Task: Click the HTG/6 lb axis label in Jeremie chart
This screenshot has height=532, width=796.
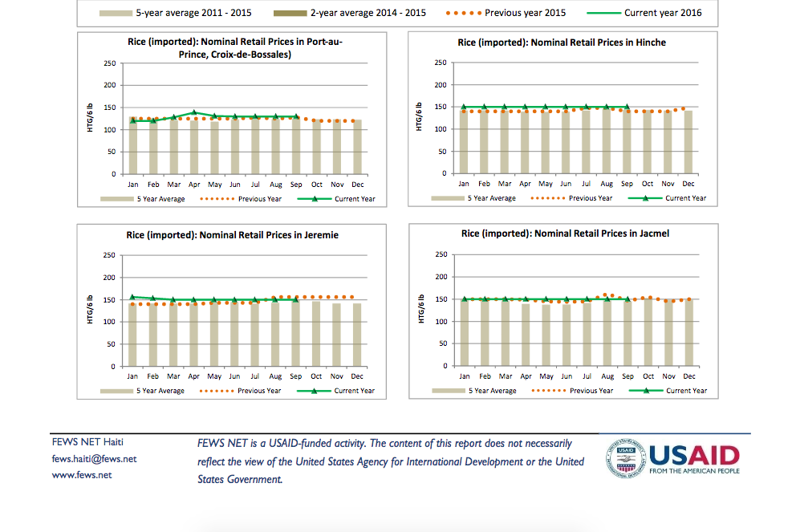Action: 91,311
